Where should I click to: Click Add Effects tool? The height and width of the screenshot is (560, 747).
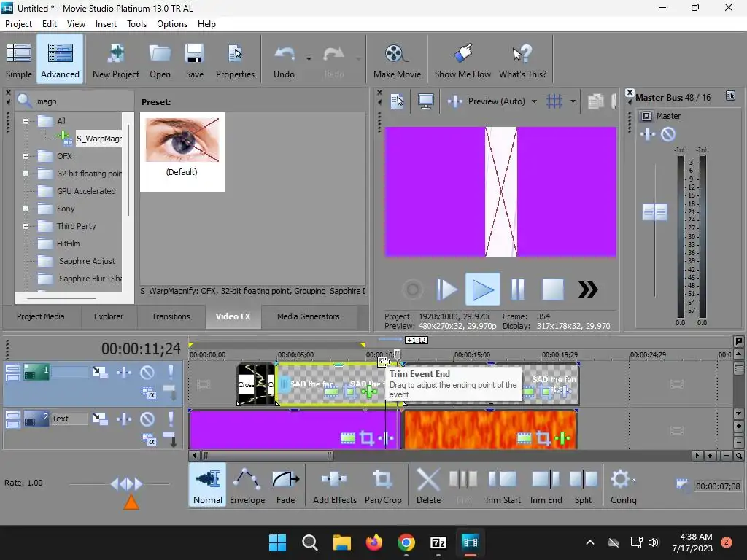click(334, 485)
